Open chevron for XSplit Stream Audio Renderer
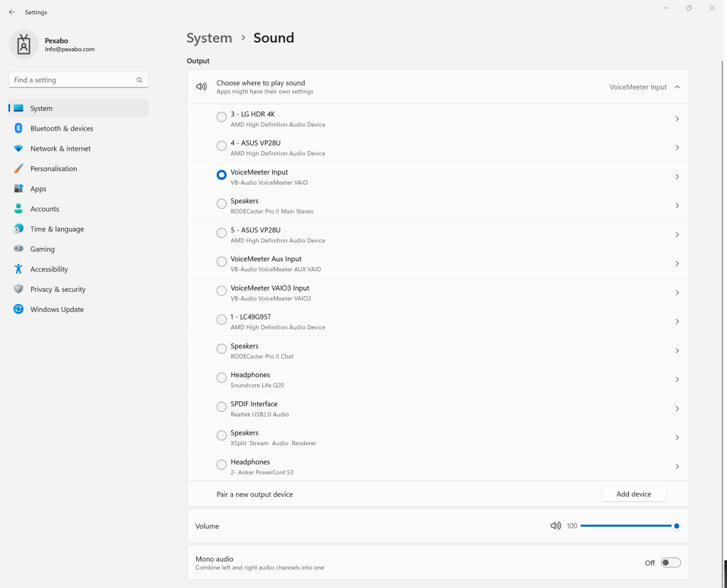The image size is (727, 588). tap(677, 437)
